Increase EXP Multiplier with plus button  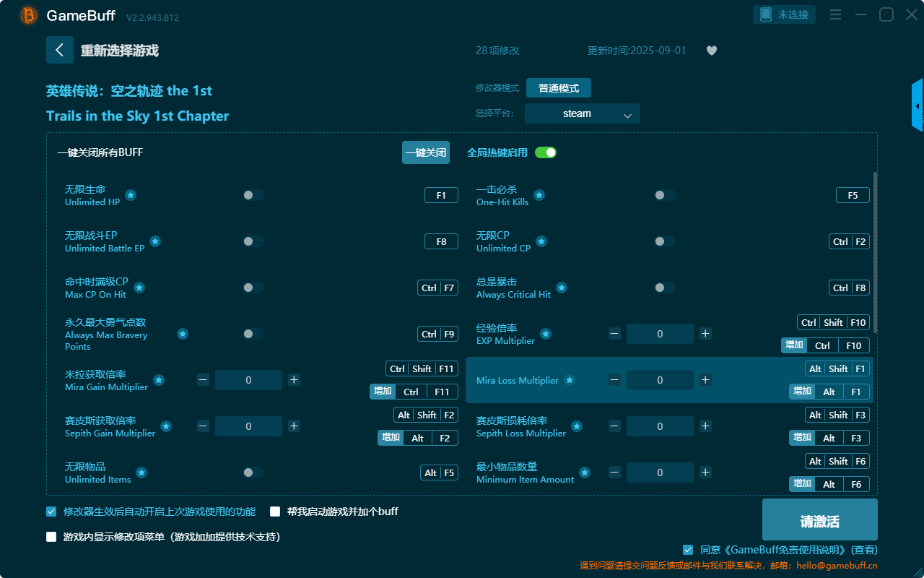click(705, 334)
